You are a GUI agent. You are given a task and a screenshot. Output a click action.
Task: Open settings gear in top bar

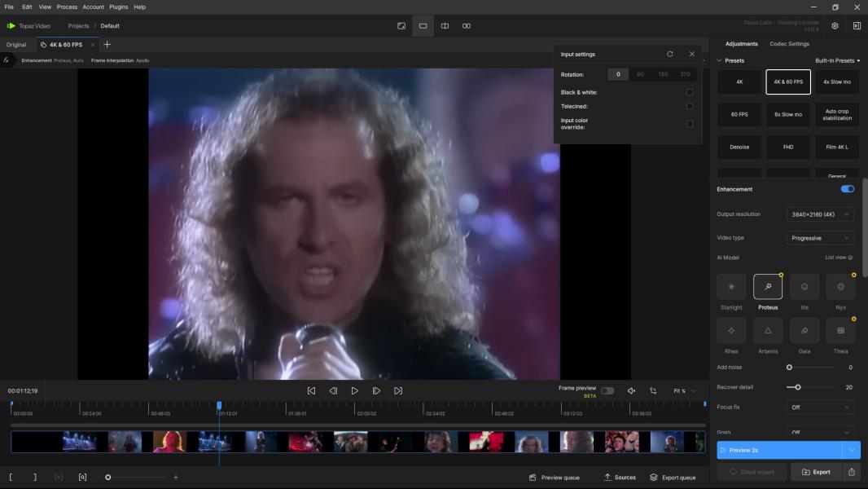tap(835, 26)
